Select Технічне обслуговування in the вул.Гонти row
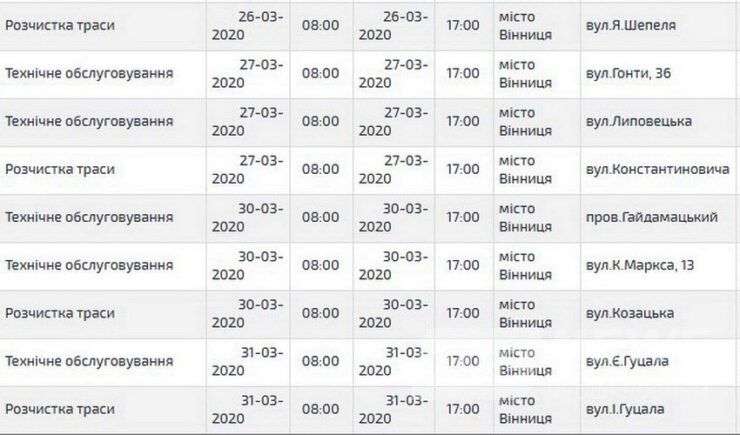740x435 pixels. pos(89,73)
